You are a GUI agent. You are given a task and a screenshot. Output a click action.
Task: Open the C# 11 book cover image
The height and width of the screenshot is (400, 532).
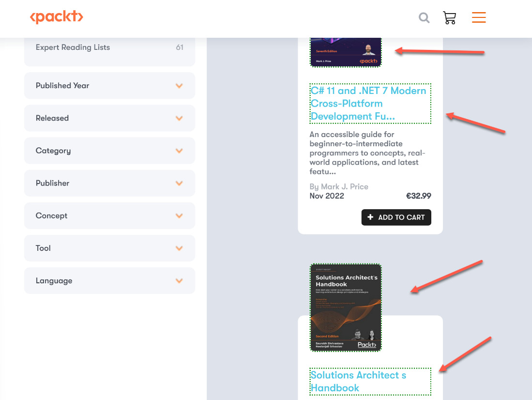click(346, 52)
